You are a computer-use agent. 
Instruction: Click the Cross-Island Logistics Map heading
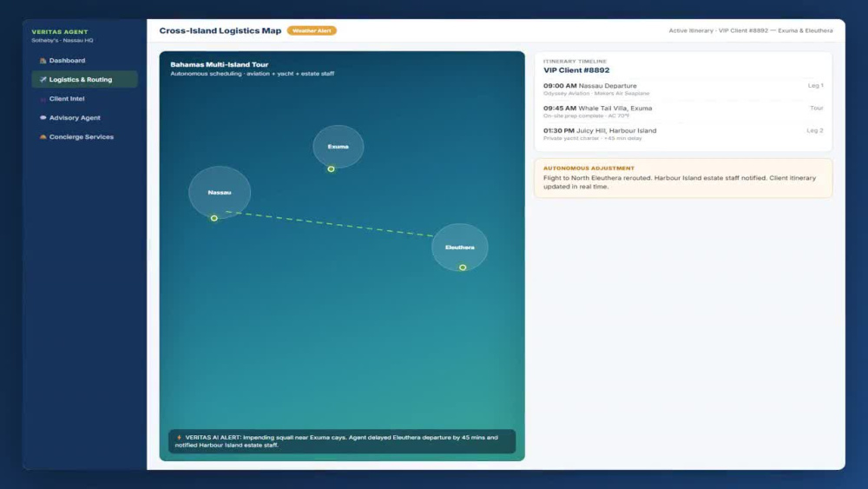pyautogui.click(x=220, y=30)
